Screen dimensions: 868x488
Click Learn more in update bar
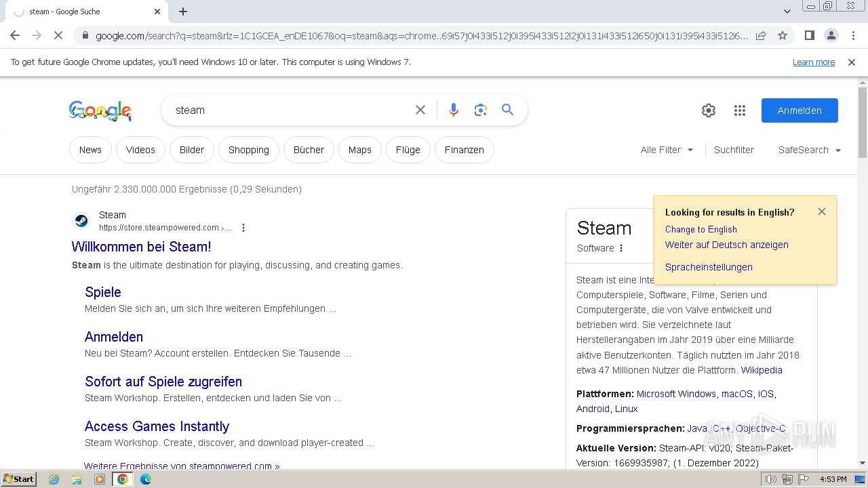pyautogui.click(x=814, y=62)
